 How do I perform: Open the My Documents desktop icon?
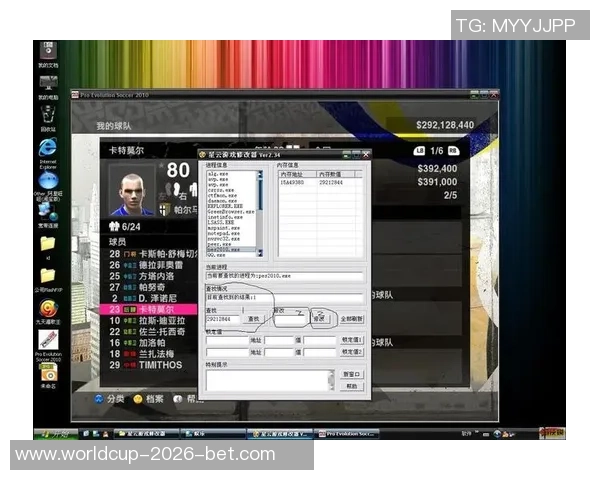coord(47,53)
